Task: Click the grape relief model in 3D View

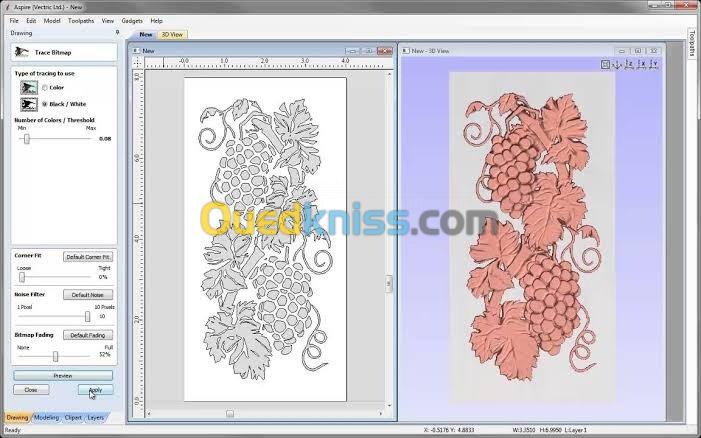Action: pyautogui.click(x=532, y=236)
